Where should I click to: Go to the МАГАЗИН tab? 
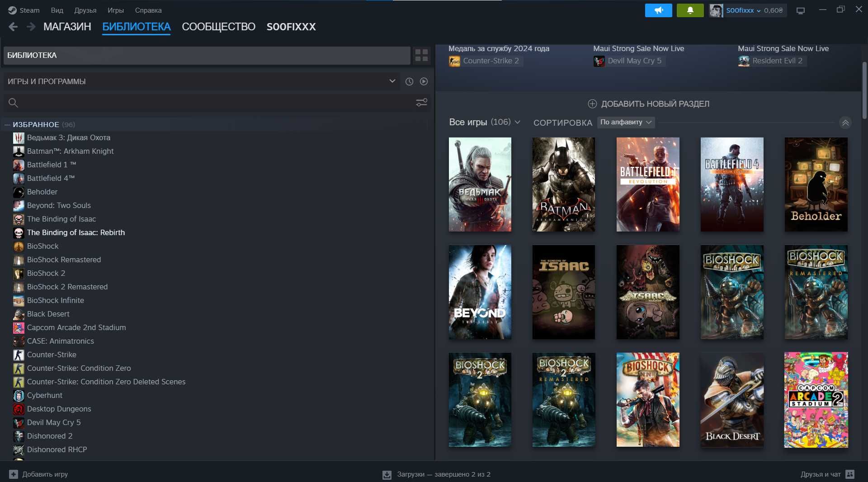pyautogui.click(x=67, y=27)
